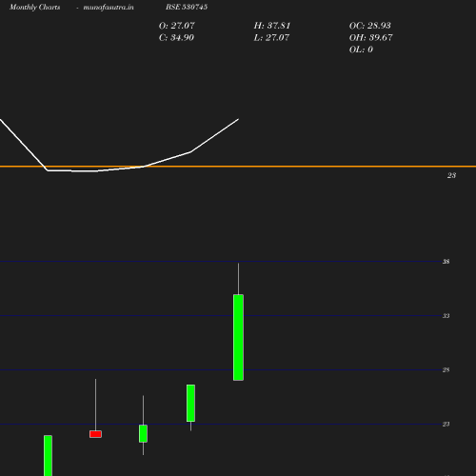Select the low value 'L: 27.07'
Viewport: 476px width, 476px height.
tap(271, 37)
